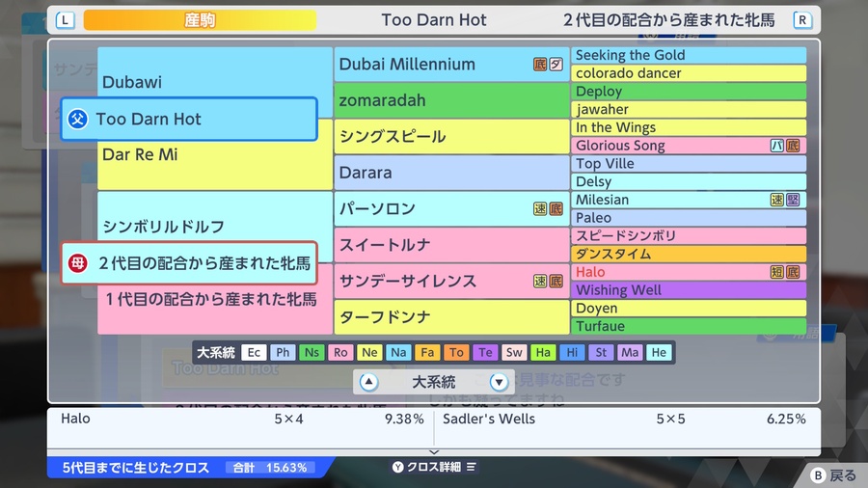Click the タ badge on Dubai Millennium
This screenshot has height=488, width=868.
click(556, 65)
